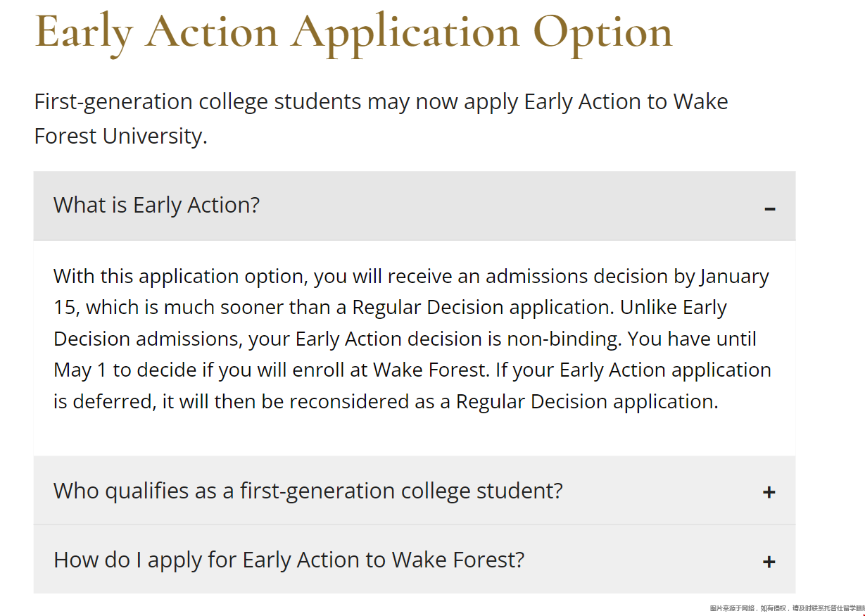Expand Who qualifies as a first-generation college student?
The image size is (865, 616).
(x=415, y=491)
